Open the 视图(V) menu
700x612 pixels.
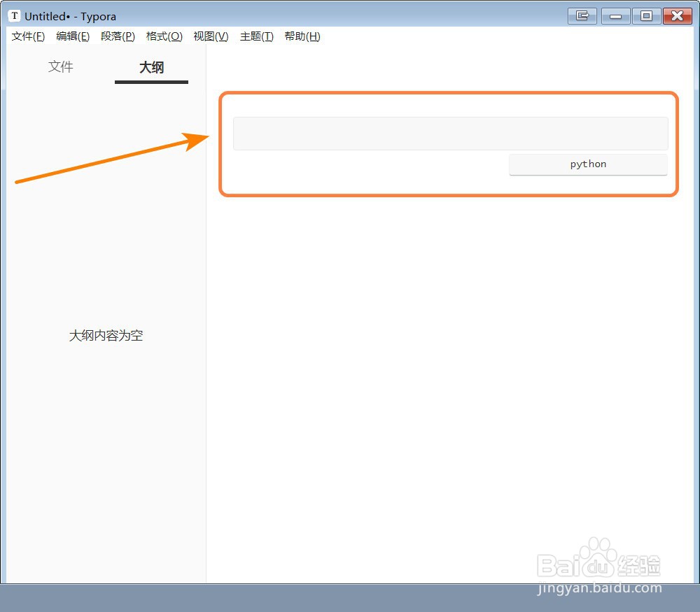pyautogui.click(x=211, y=36)
